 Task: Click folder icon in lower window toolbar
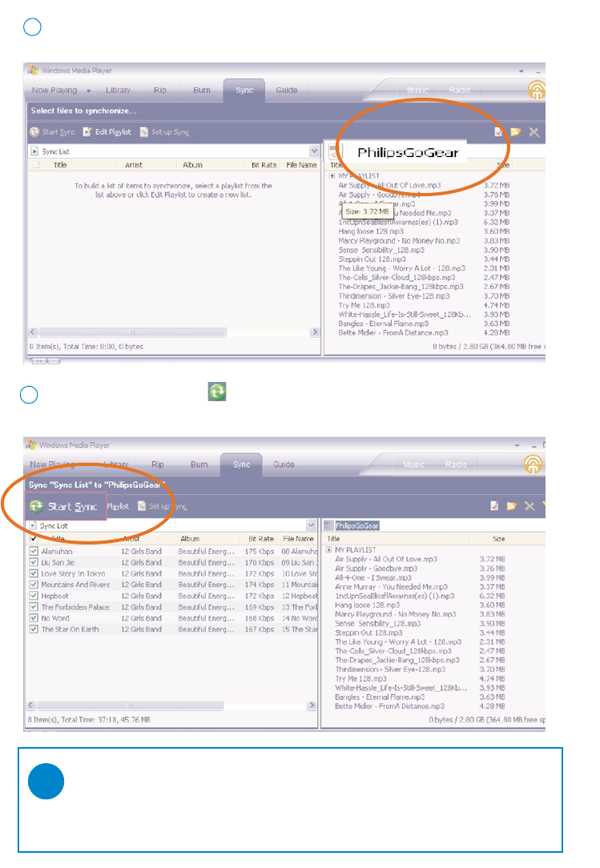[x=512, y=506]
